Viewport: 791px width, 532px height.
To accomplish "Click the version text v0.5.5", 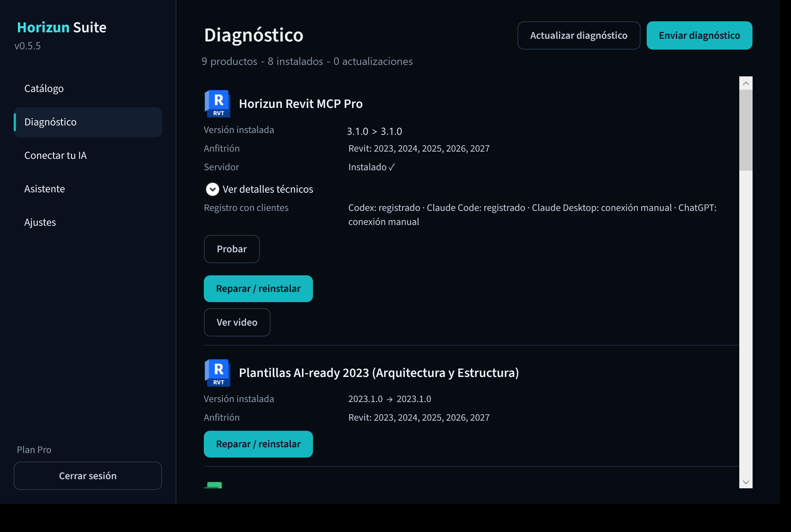I will (x=27, y=46).
